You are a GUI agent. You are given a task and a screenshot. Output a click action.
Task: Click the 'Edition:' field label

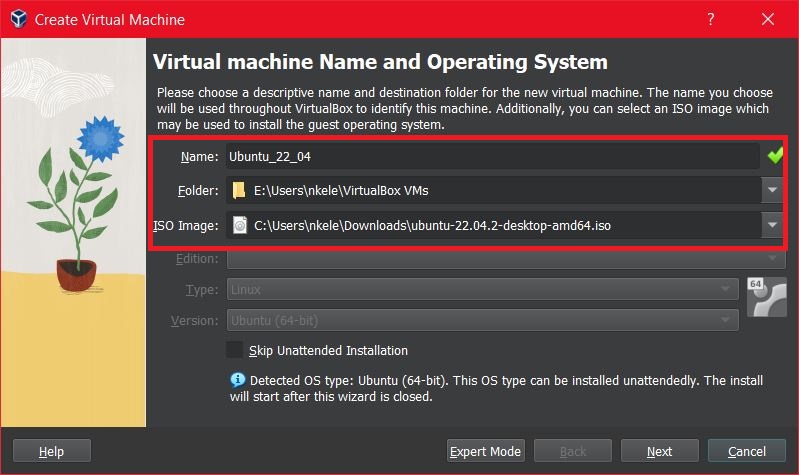pos(197,258)
